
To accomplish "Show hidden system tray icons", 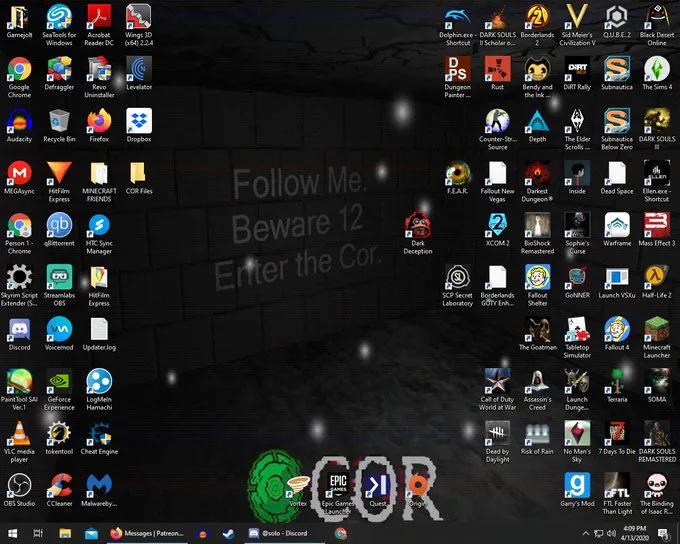I will tap(585, 533).
